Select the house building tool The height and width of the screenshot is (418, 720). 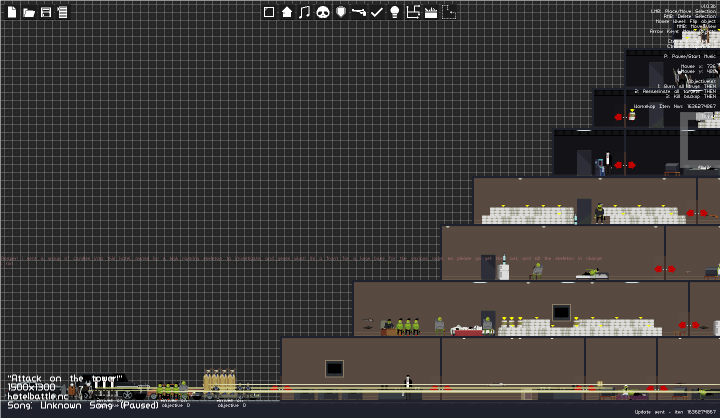tap(287, 12)
